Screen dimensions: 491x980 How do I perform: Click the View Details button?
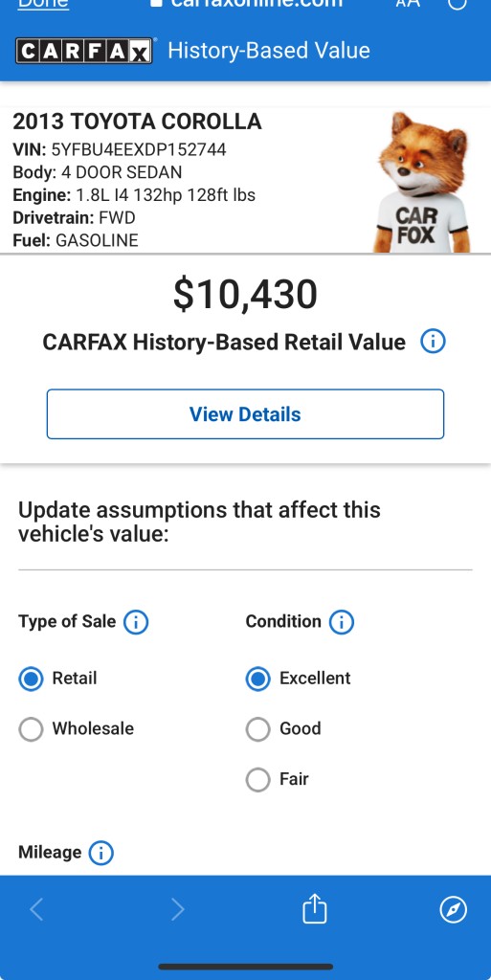click(245, 413)
